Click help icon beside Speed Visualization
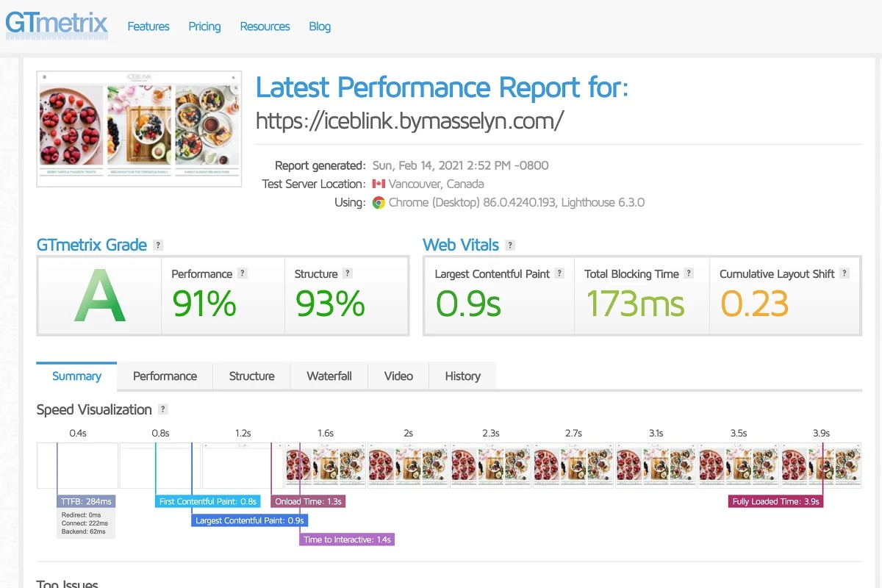The width and height of the screenshot is (882, 588). 163,409
